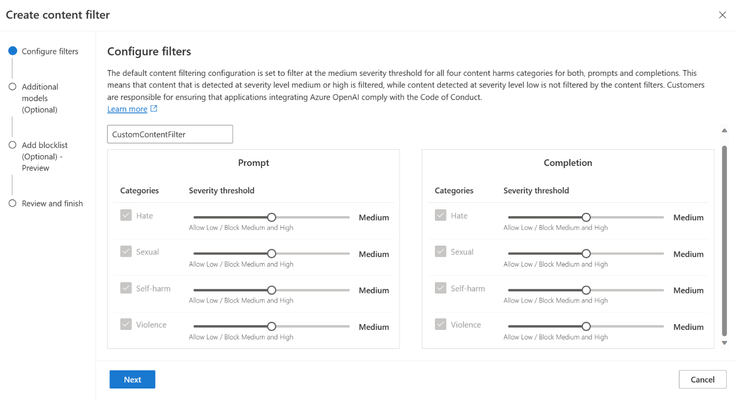Click the scroll up arrow of the panel

click(x=724, y=130)
